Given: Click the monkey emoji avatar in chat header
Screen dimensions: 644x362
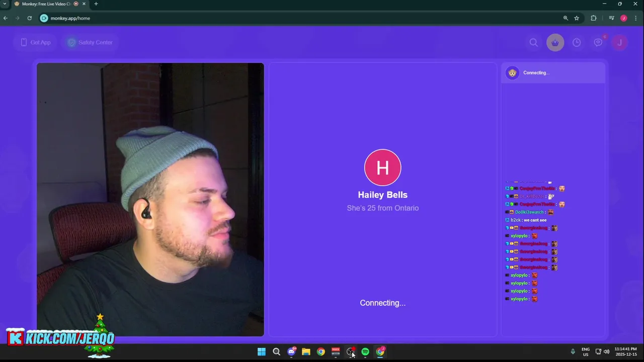Looking at the screenshot, I should [512, 73].
